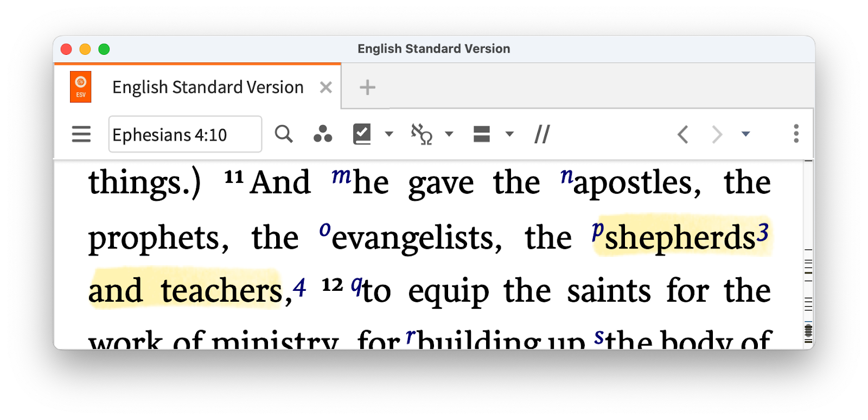This screenshot has height=420, width=868.
Task: Add a new tab with plus button
Action: click(x=367, y=87)
